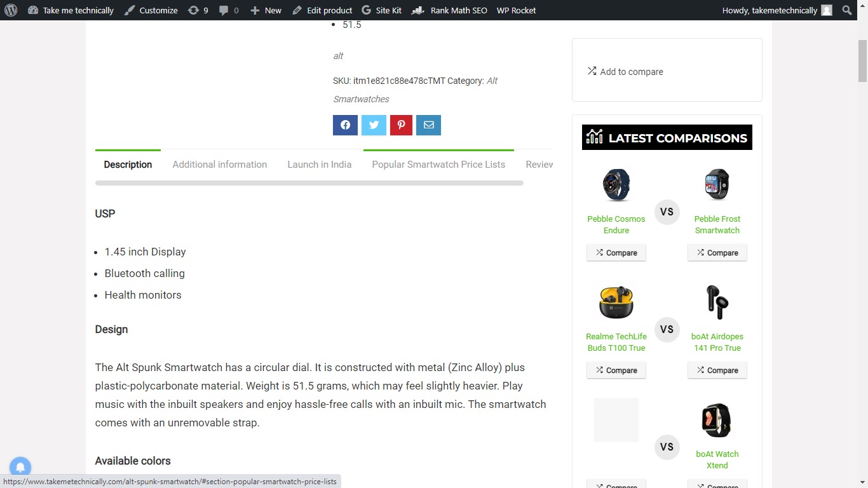Open the New content menu
868x488 pixels.
click(266, 10)
